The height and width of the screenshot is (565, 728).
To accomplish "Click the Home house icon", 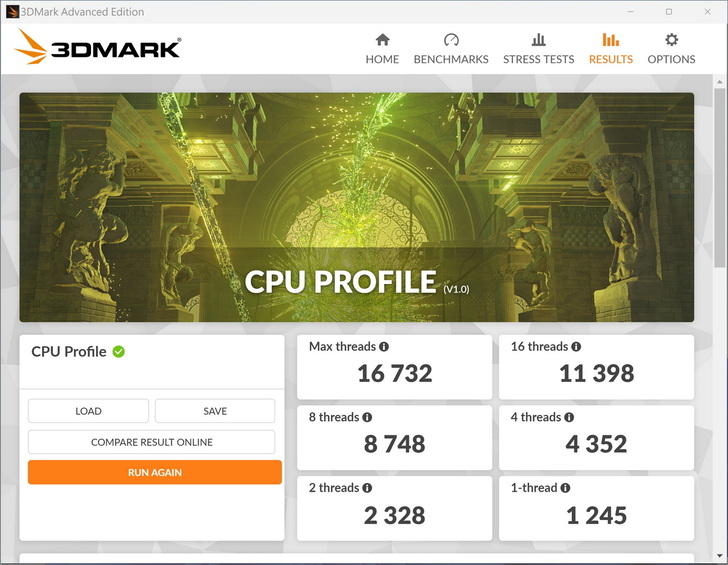I will pyautogui.click(x=383, y=40).
